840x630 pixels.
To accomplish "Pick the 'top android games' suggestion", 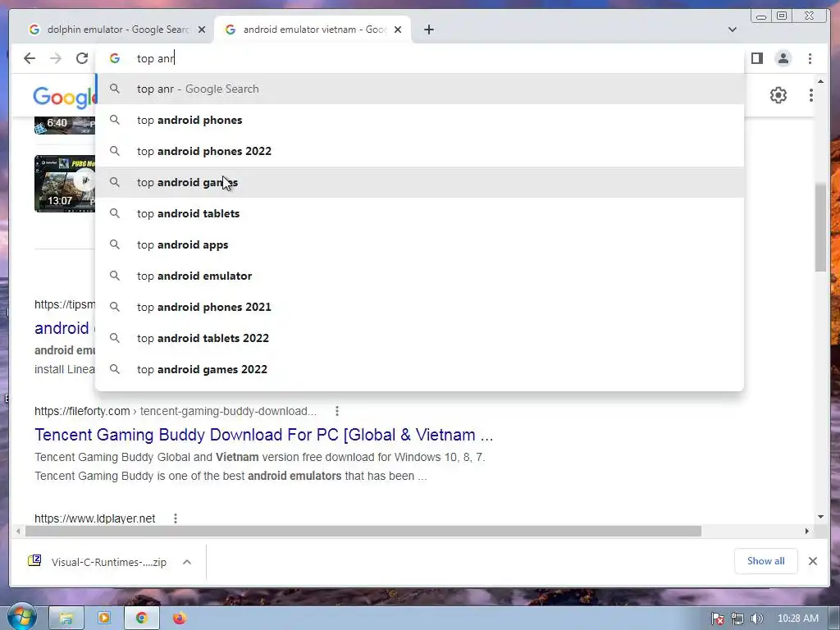I will click(x=419, y=182).
